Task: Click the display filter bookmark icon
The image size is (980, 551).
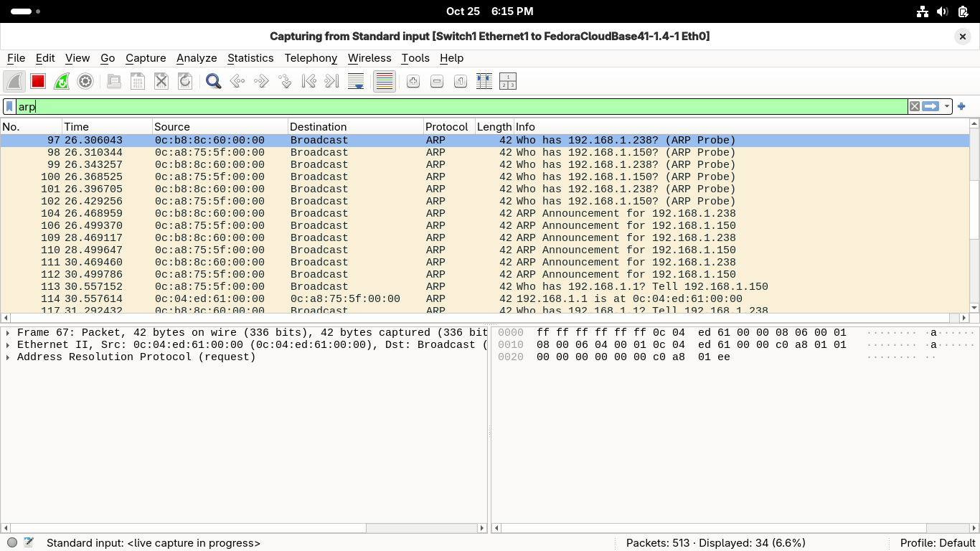Action: (9, 107)
